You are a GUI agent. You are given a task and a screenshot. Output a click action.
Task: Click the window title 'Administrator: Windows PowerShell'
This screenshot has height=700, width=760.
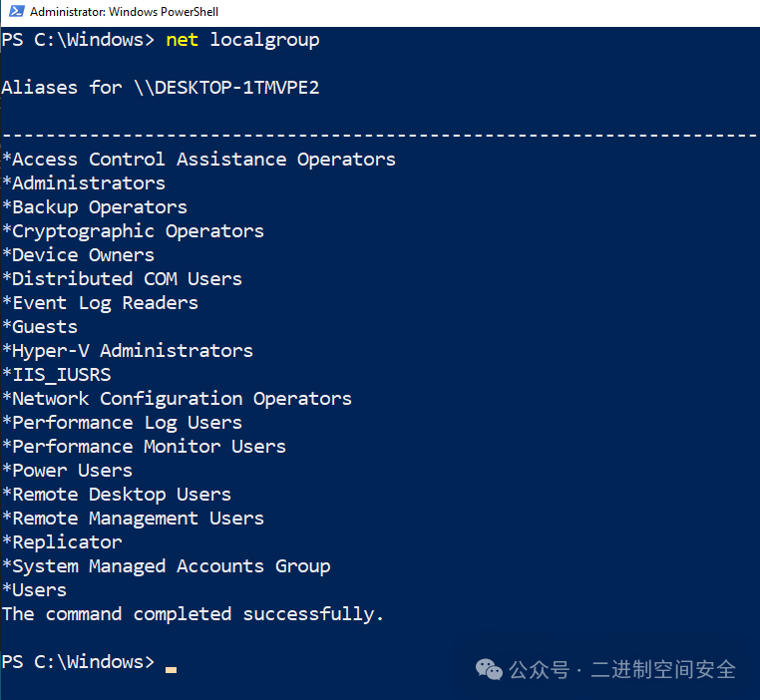tap(124, 12)
